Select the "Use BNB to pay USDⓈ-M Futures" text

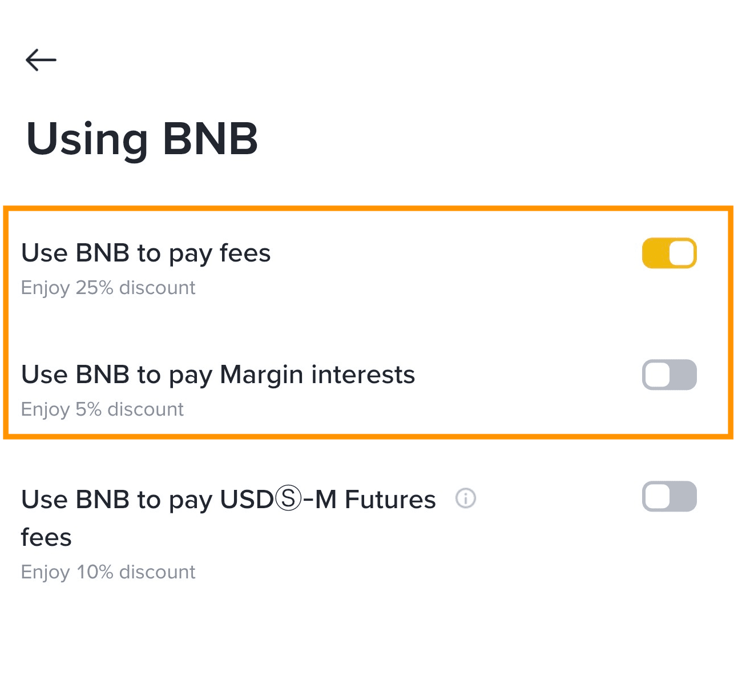[228, 500]
